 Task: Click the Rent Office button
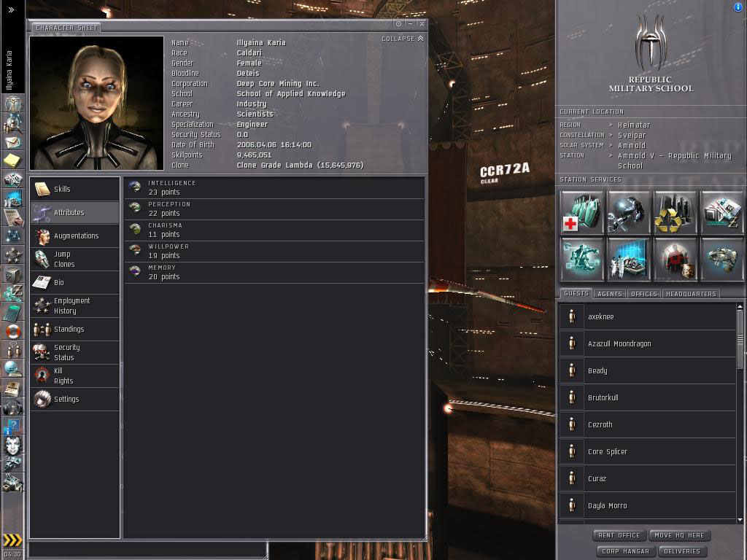pos(619,535)
